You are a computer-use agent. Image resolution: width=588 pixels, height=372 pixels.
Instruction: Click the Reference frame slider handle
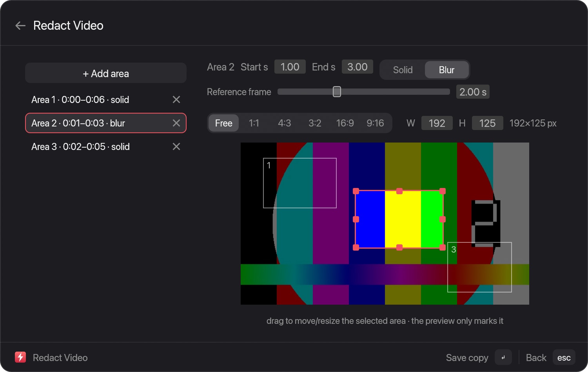point(337,92)
